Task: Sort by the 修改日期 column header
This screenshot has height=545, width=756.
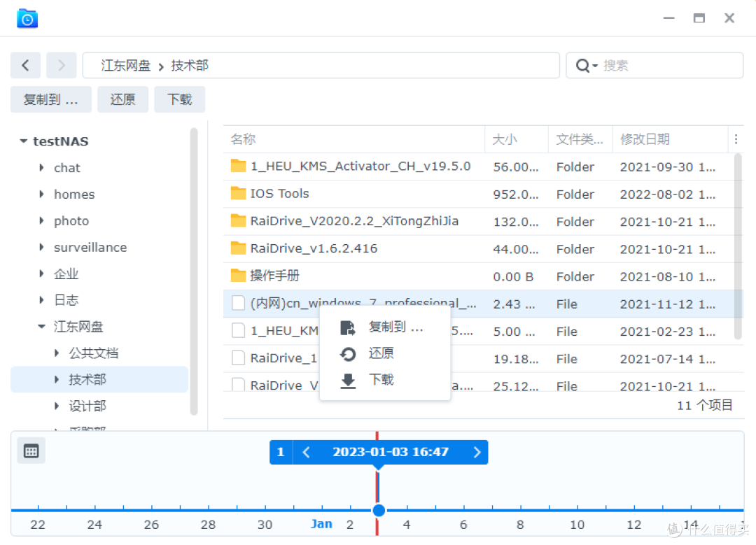Action: coord(670,139)
